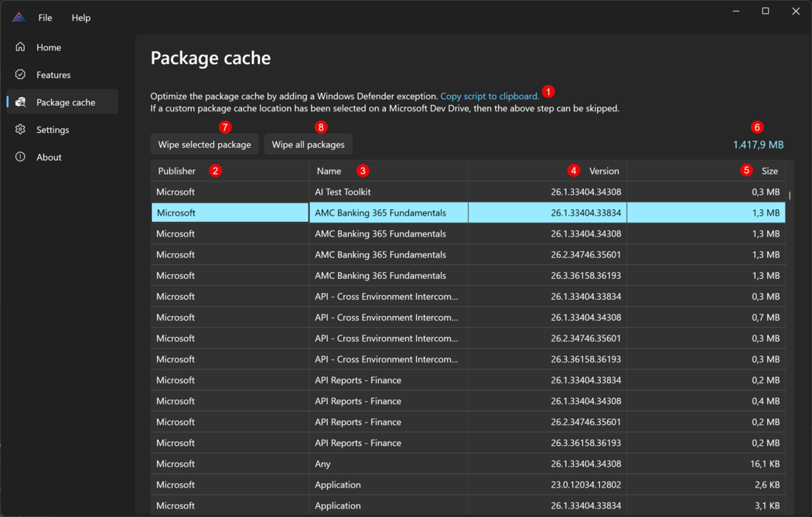Click the Settings gear icon
The image size is (812, 517).
point(21,130)
